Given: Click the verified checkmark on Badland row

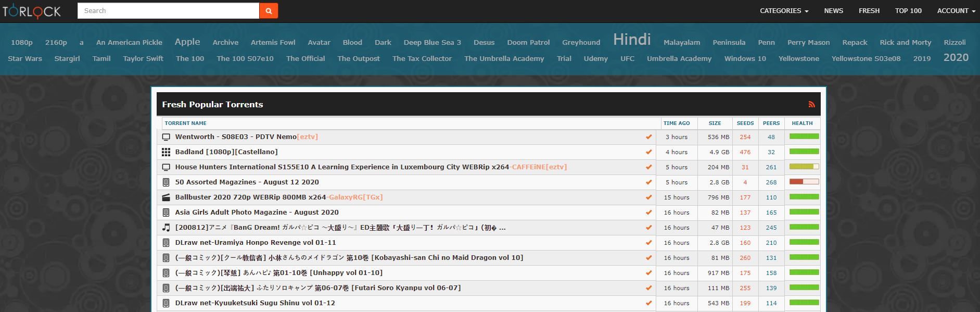Looking at the screenshot, I should pyautogui.click(x=648, y=152).
